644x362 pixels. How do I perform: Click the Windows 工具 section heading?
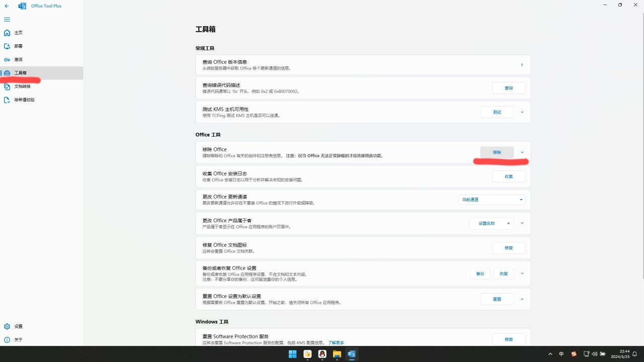212,322
